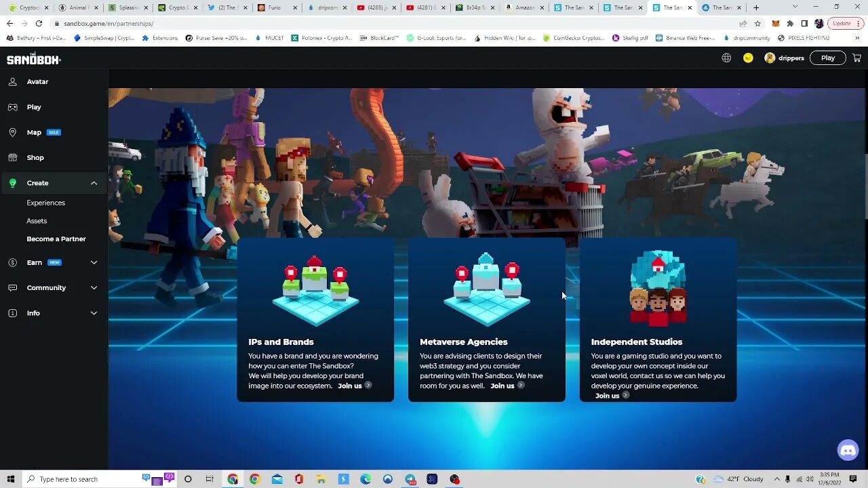Viewport: 868px width, 488px height.
Task: Click the Metaverse Agencies card illustration
Action: tap(487, 289)
